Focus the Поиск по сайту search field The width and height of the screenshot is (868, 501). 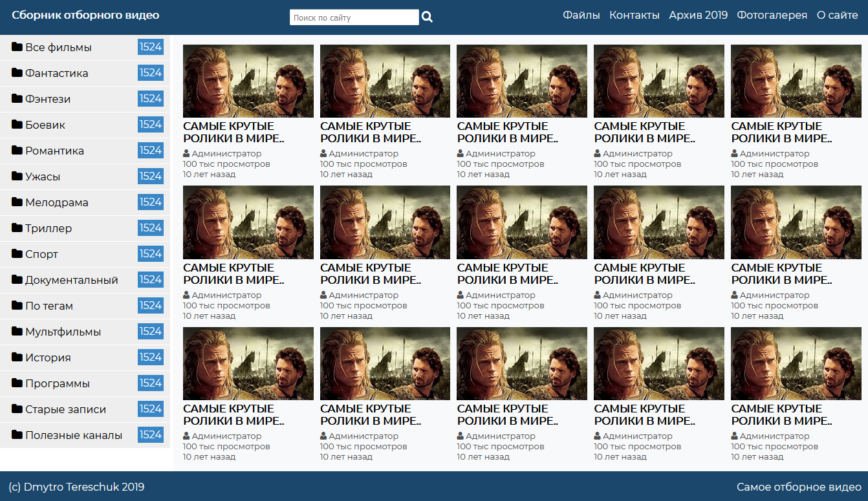coord(354,17)
